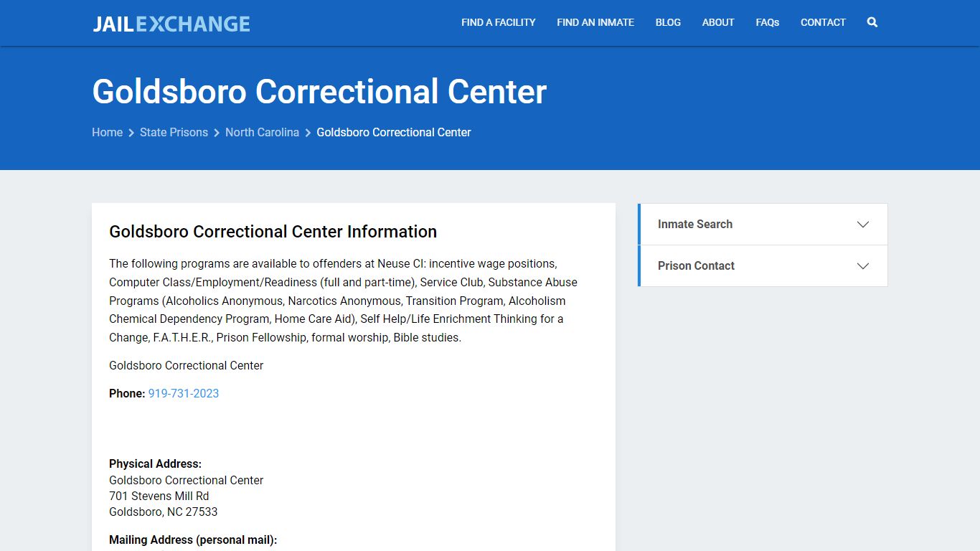The width and height of the screenshot is (980, 551).
Task: Click the search magnifier icon
Action: point(872,22)
